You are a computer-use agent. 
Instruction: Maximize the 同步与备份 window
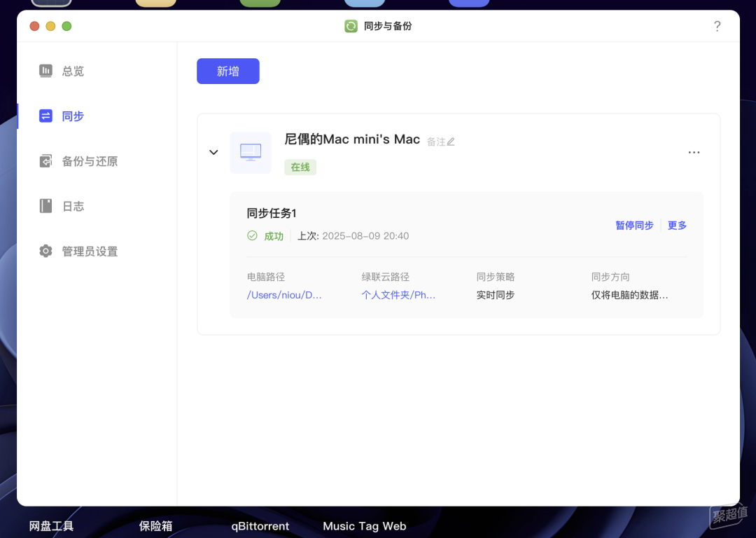[x=66, y=26]
